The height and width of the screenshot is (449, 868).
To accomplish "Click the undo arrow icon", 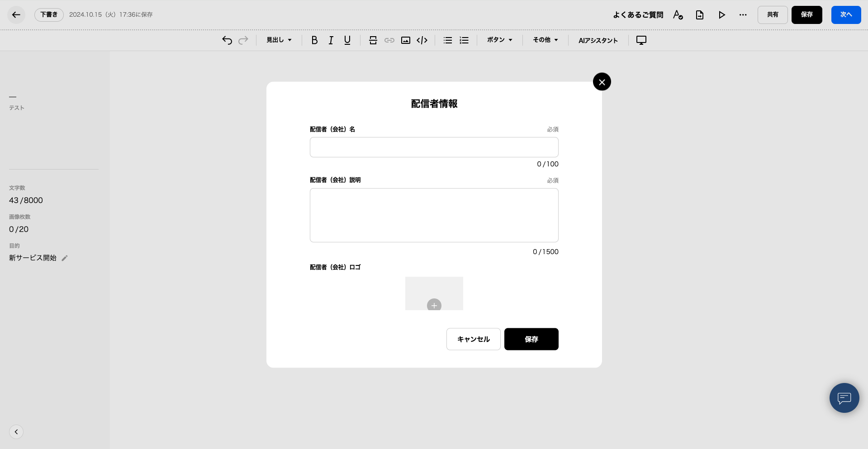I will (227, 40).
